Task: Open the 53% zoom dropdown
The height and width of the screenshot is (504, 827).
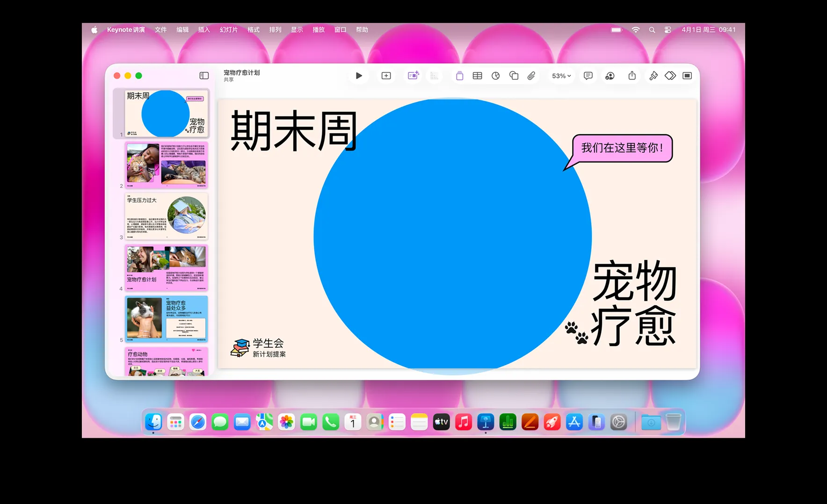Action: [561, 76]
